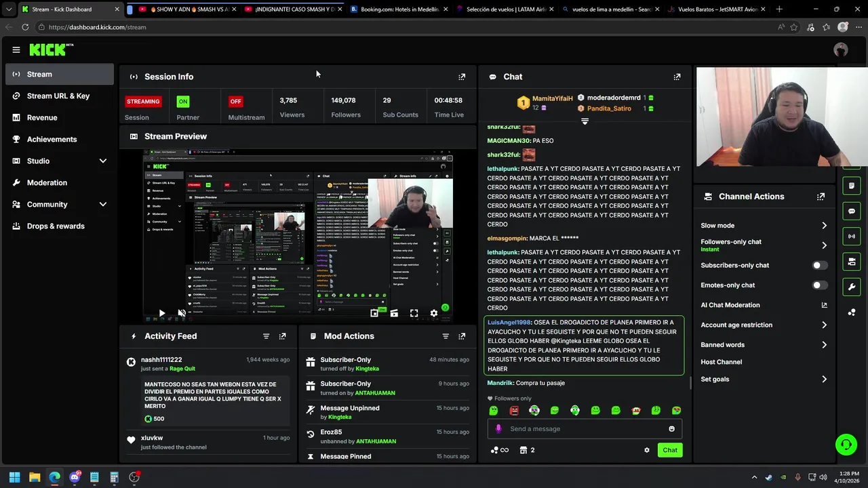Image resolution: width=868 pixels, height=488 pixels.
Task: Open the hamburger menu beside the Kick logo
Action: click(x=16, y=49)
